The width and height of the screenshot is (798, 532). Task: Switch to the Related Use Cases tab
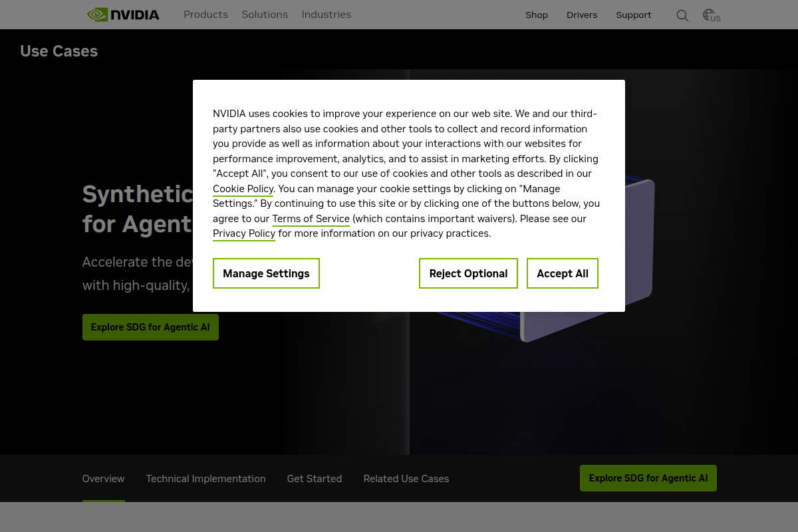pyautogui.click(x=406, y=479)
